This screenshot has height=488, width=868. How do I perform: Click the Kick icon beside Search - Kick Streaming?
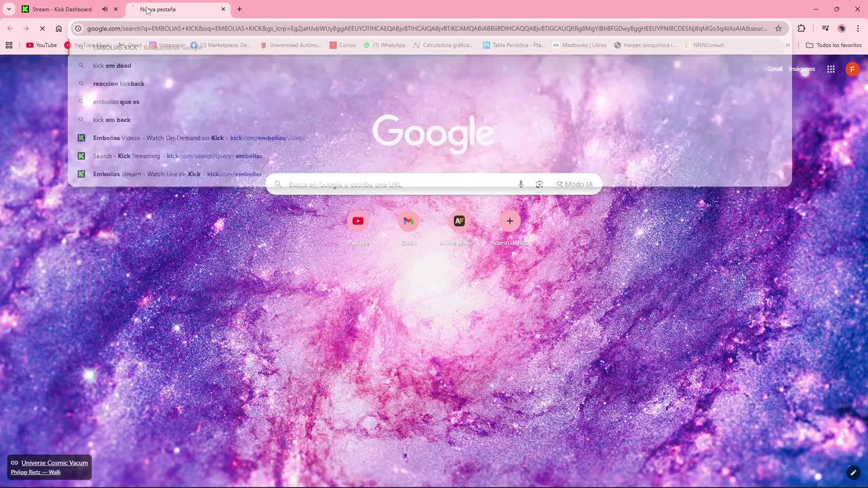click(81, 156)
